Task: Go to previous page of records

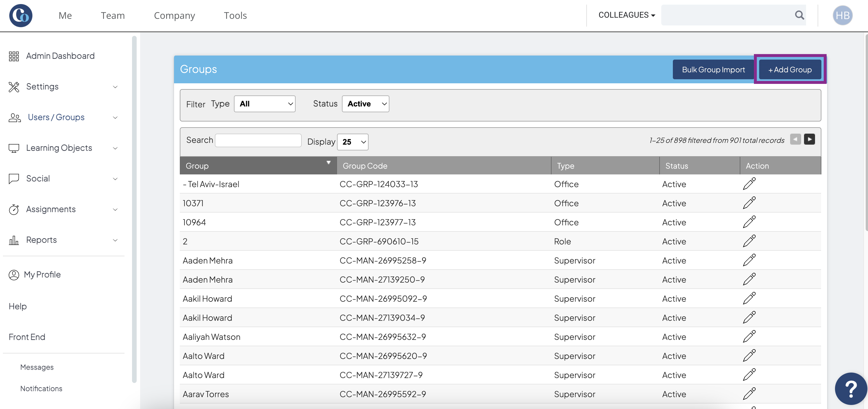Action: (x=795, y=139)
